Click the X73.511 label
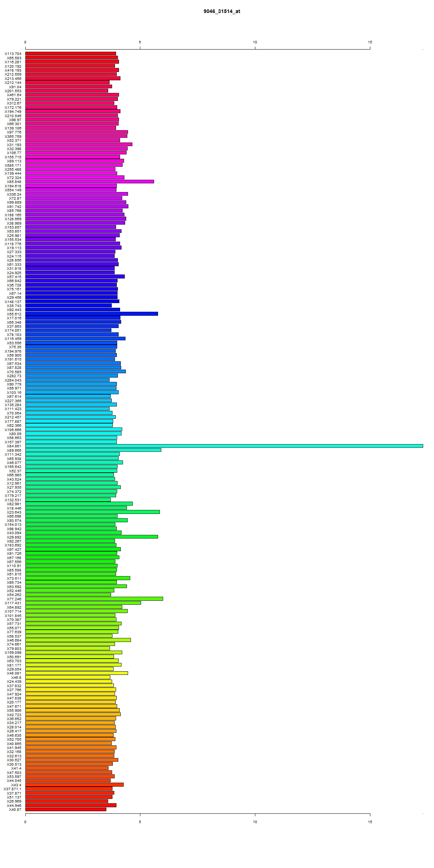The image size is (434, 868). [x=14, y=578]
